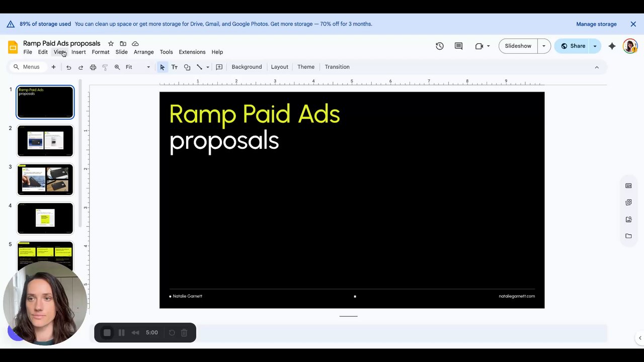Dismiss the storage warning banner
Screen dimensions: 644x362
633,24
